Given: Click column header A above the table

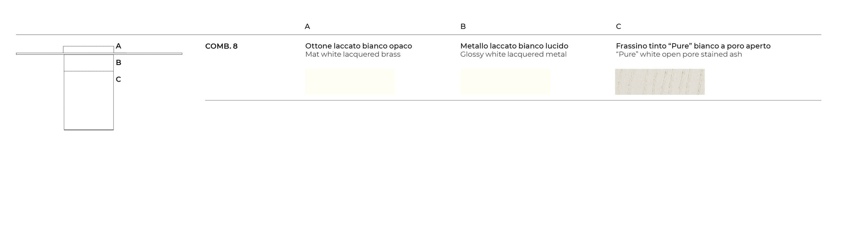Looking at the screenshot, I should (x=307, y=26).
